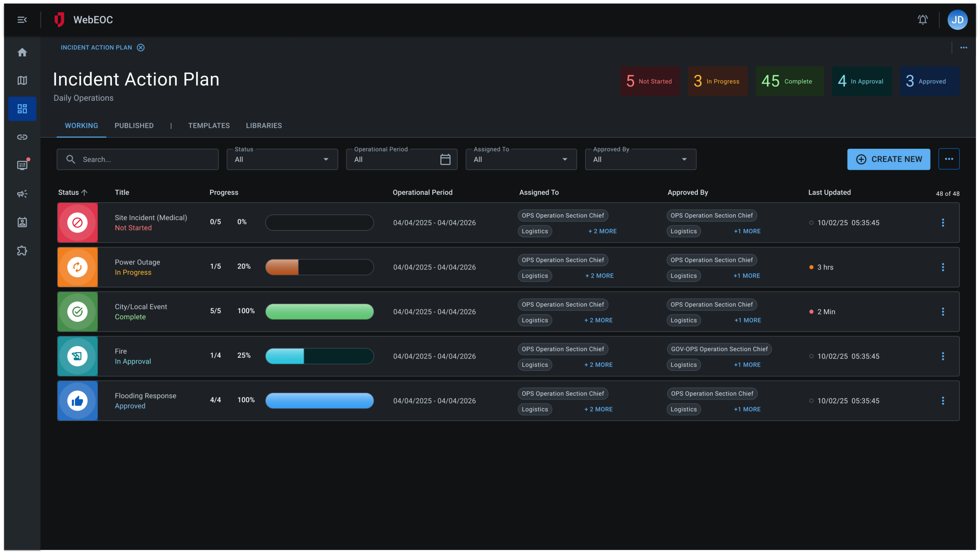Screen dimensions: 980x552
Task: Click the Progress column header
Action: point(224,192)
